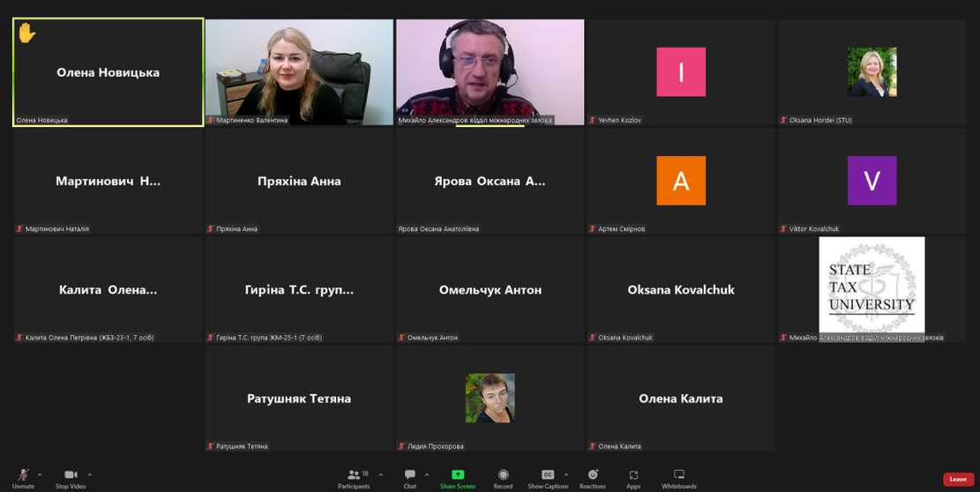The width and height of the screenshot is (980, 492).
Task: Expand the arrow next to Participants
Action: (381, 474)
